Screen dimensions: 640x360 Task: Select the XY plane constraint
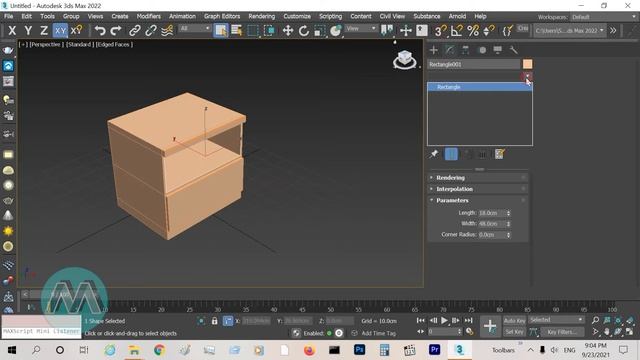[60, 31]
